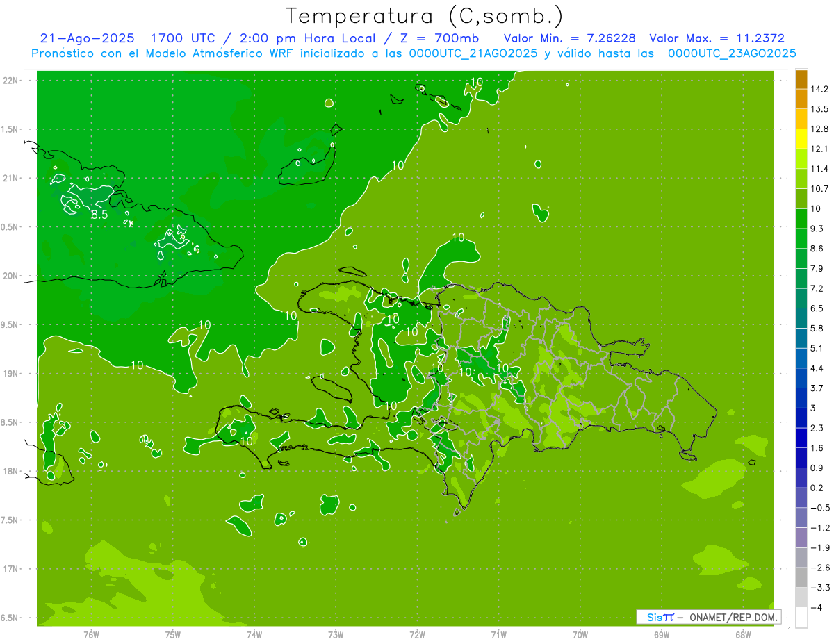Viewport: 834px width, 644px height.
Task: Click legend value '3.7'
Action: click(x=817, y=388)
